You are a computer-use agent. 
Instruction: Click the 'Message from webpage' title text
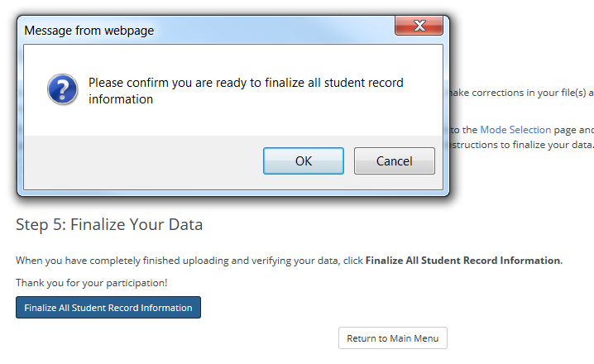coord(89,31)
